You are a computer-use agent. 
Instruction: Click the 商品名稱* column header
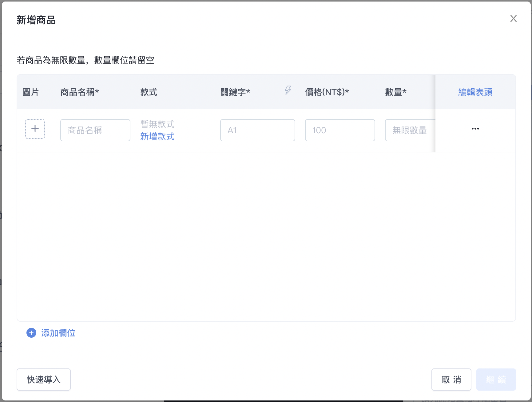coord(80,92)
